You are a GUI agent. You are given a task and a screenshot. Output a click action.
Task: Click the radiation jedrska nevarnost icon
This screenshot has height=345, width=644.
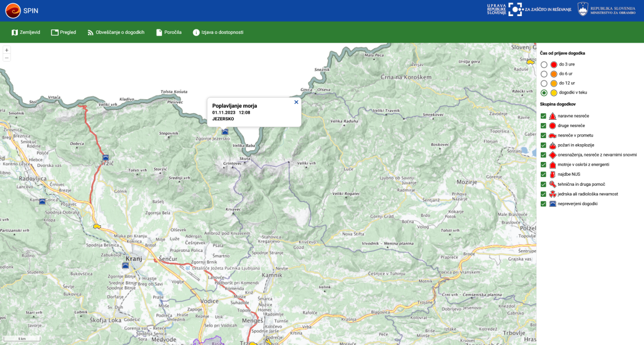[x=552, y=194]
